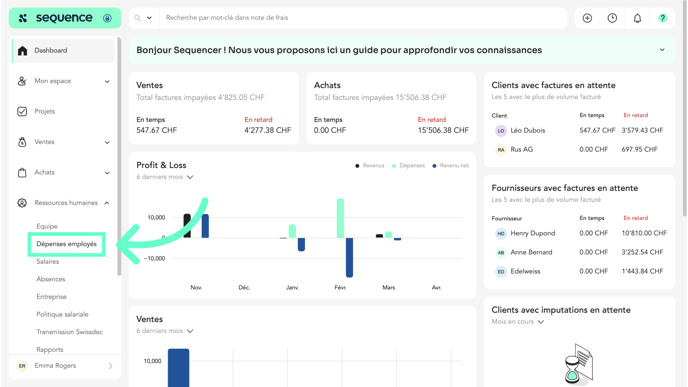Click the Projets checkbox icon in sidebar
This screenshot has width=688, height=387.
22,111
